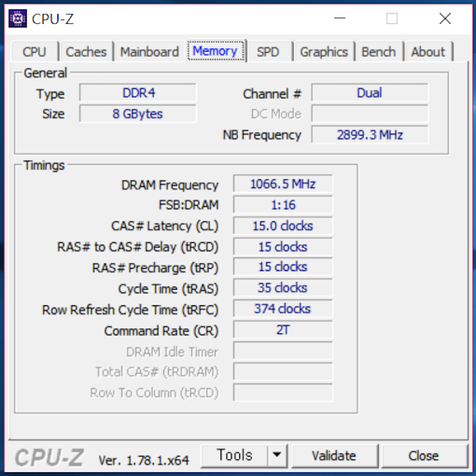476x476 pixels.
Task: Open the About tab
Action: pyautogui.click(x=428, y=52)
